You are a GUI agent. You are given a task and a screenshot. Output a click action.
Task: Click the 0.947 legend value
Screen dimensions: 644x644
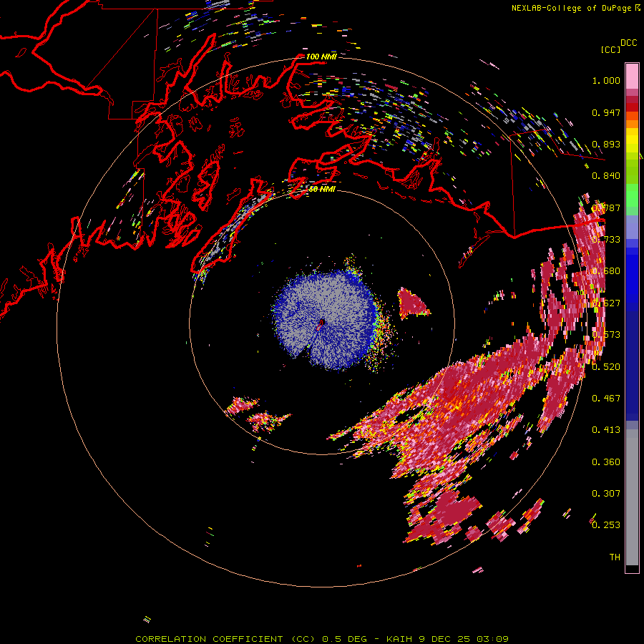click(606, 112)
